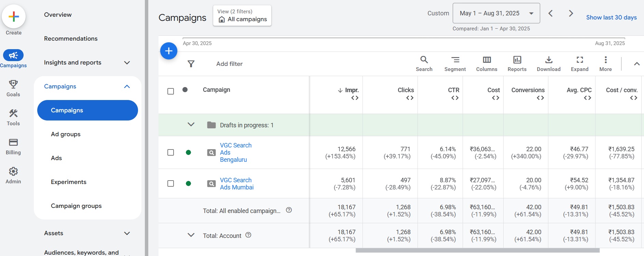Open the Columns icon in toolbar
This screenshot has width=644, height=256.
(487, 60)
